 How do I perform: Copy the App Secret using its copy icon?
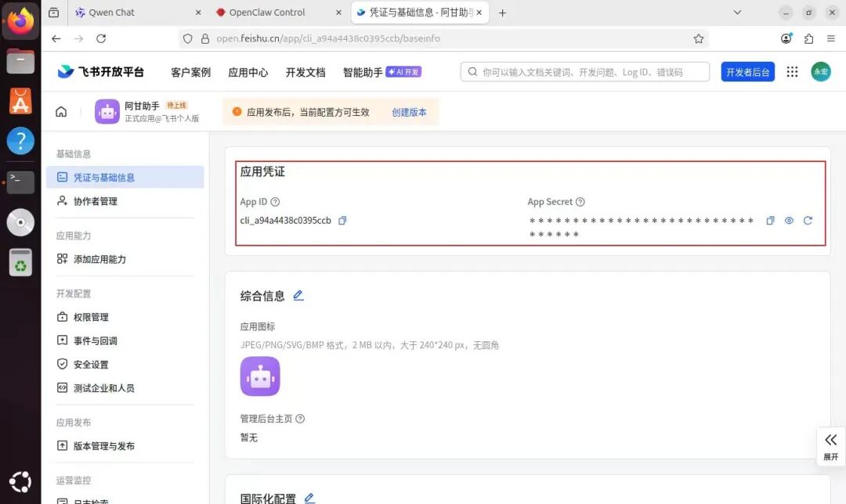770,221
